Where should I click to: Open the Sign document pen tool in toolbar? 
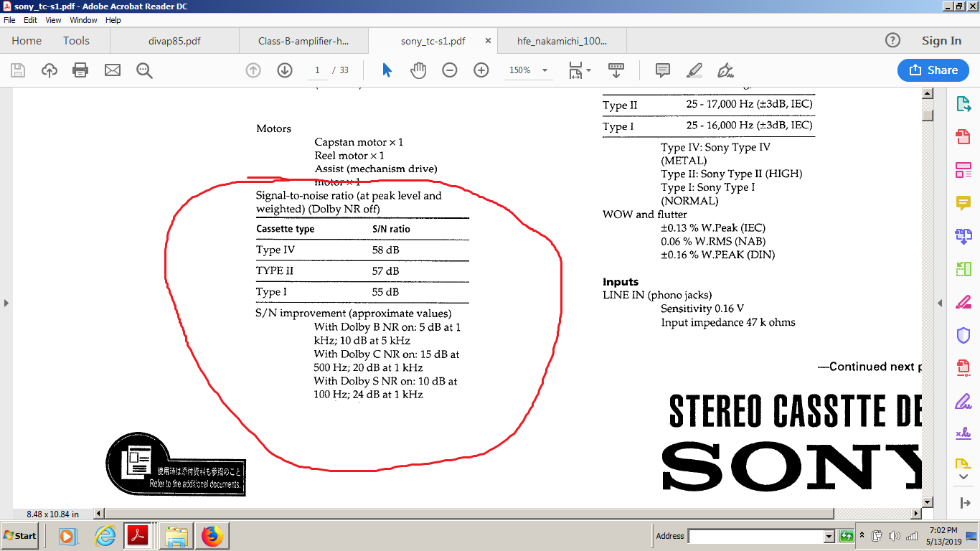coord(725,70)
